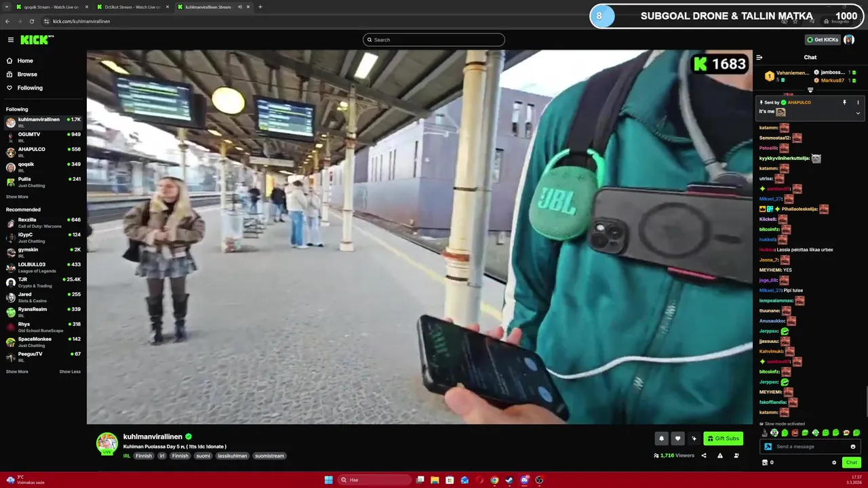Open Pullis followed channel
The image size is (868, 488).
pos(43,182)
